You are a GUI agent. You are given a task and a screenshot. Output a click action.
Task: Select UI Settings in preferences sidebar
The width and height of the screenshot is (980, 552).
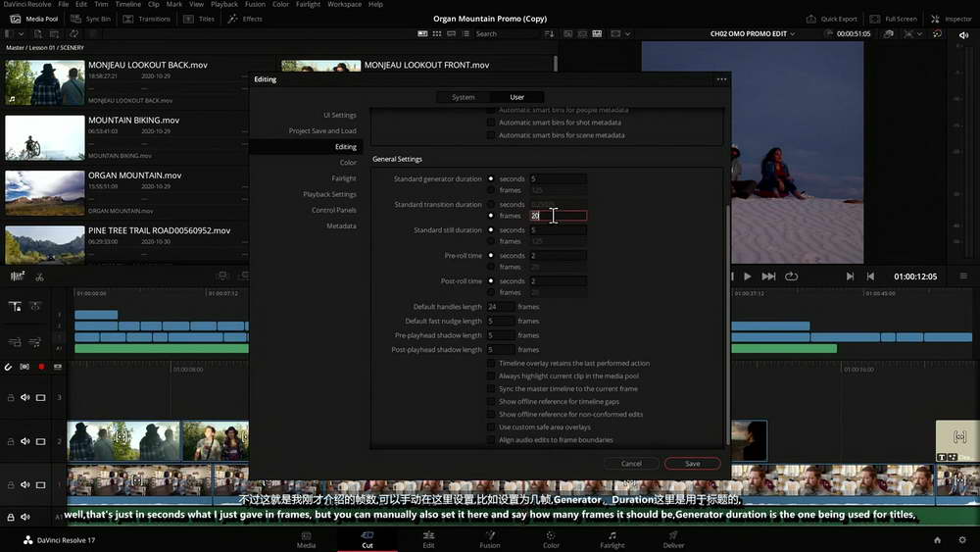tap(339, 115)
